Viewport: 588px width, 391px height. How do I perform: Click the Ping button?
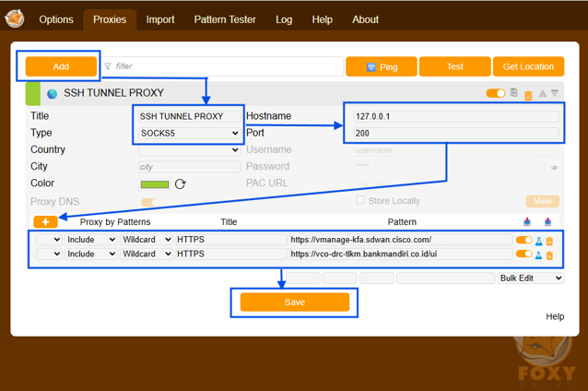[381, 66]
